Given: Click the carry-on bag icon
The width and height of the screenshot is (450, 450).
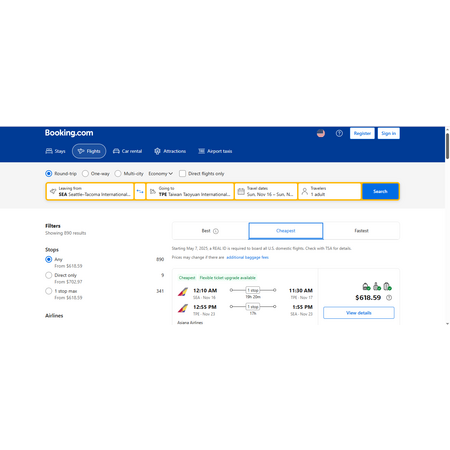Looking at the screenshot, I should click(377, 286).
